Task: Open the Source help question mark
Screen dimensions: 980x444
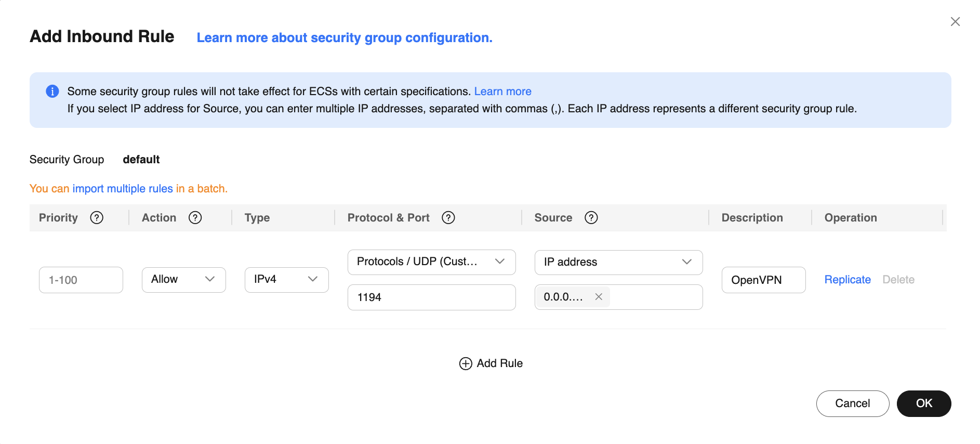Action: click(x=591, y=218)
